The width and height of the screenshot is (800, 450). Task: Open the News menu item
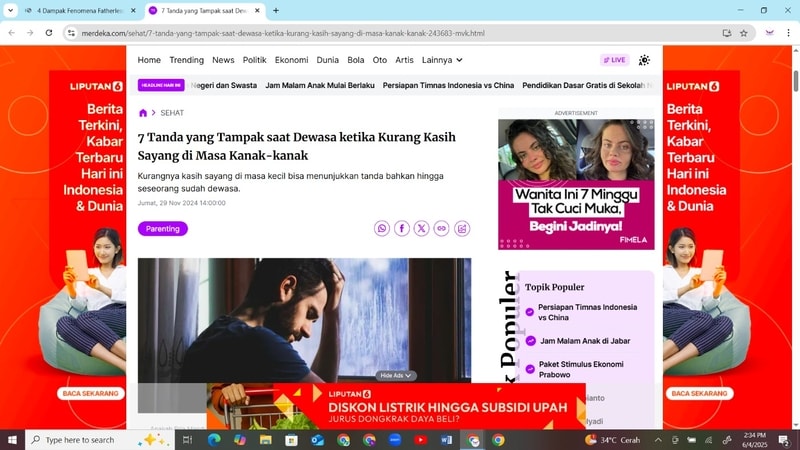point(223,60)
